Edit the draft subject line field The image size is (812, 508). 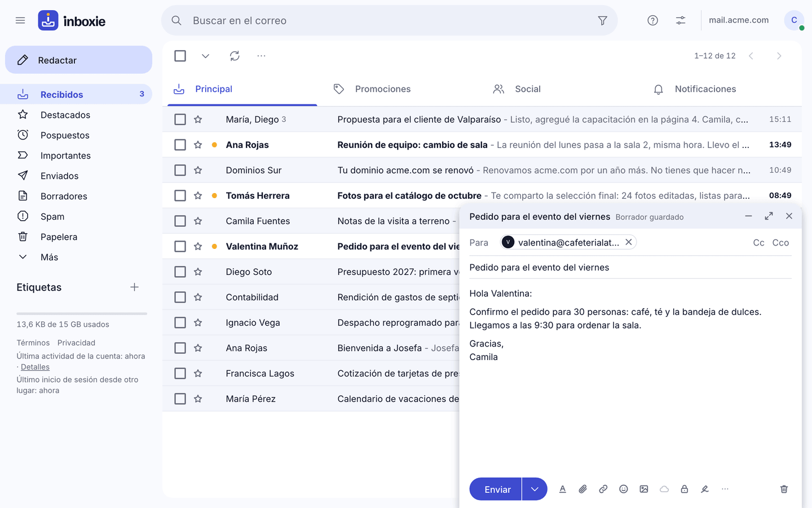tap(630, 268)
